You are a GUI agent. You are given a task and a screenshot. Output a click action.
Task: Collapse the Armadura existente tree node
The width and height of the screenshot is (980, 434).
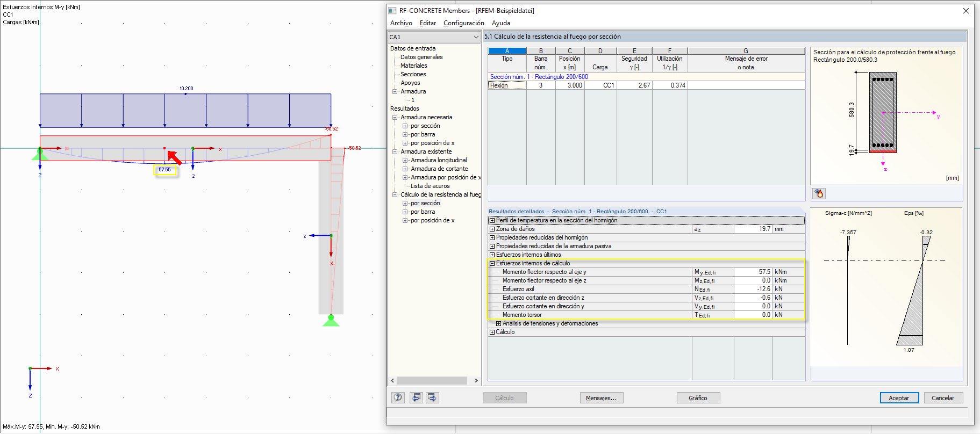point(395,151)
